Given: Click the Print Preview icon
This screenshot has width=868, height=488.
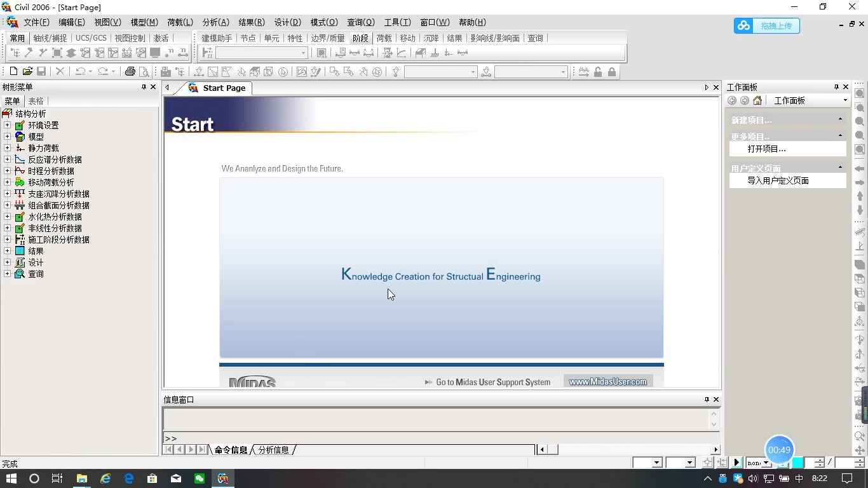Looking at the screenshot, I should coord(144,72).
